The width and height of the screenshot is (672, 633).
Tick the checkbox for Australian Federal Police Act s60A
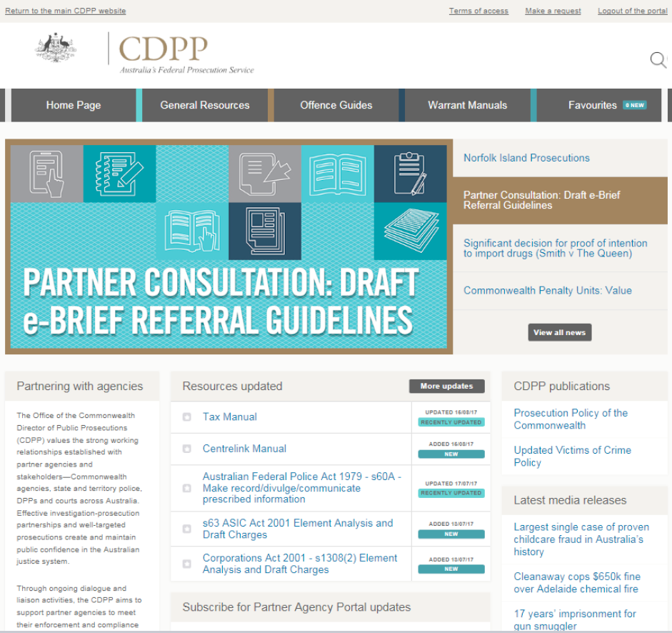click(x=187, y=488)
